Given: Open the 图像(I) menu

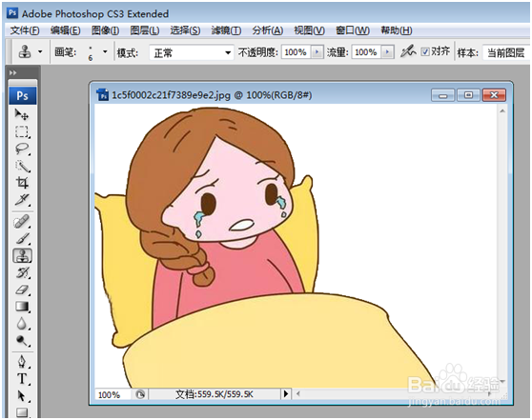Looking at the screenshot, I should [105, 30].
